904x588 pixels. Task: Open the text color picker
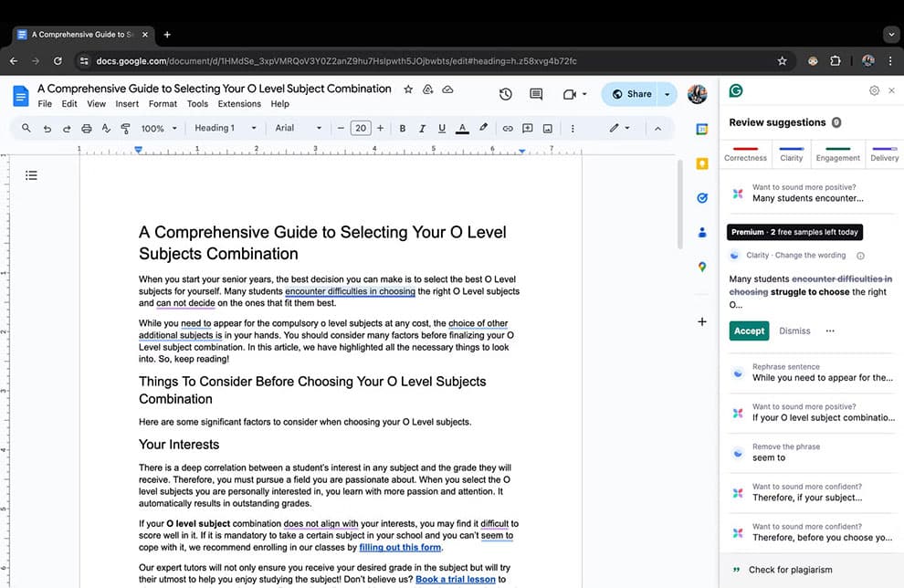(462, 129)
